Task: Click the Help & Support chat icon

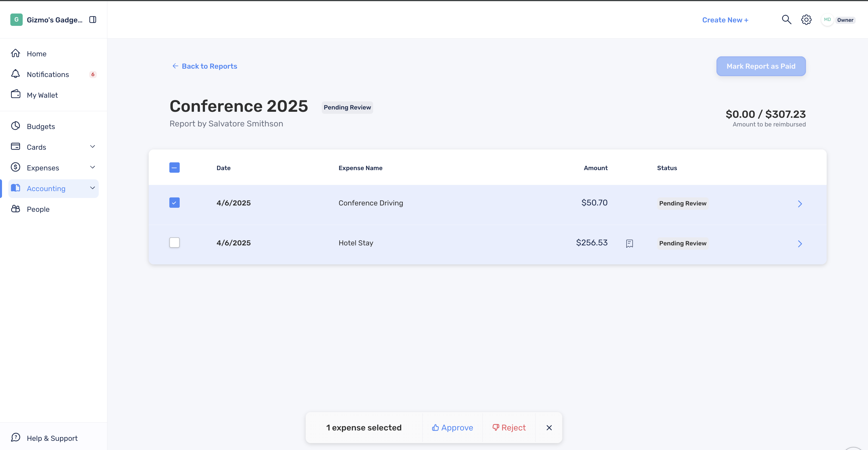Action: [x=15, y=438]
